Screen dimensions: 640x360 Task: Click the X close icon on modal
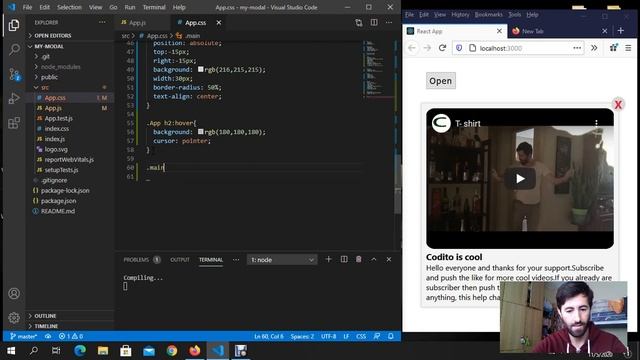click(618, 104)
